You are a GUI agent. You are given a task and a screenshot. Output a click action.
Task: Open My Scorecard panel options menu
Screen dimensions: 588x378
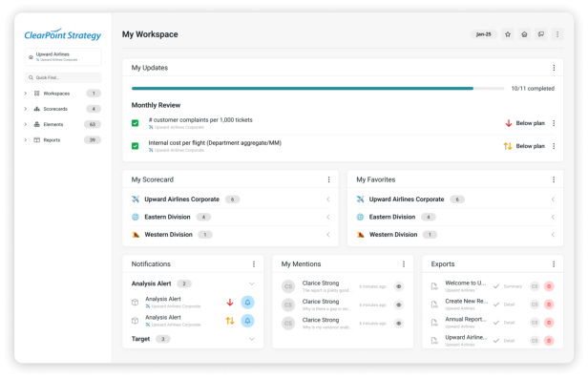click(329, 179)
